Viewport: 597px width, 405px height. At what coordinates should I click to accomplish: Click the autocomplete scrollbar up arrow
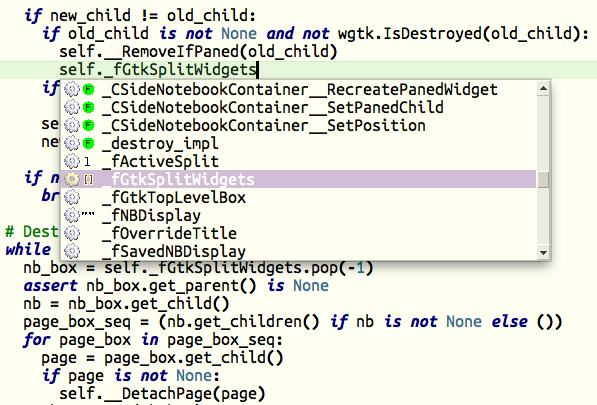[x=543, y=89]
